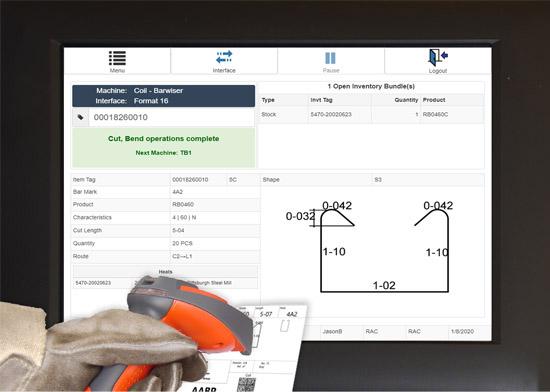Click the Route value C2→L1

182,256
